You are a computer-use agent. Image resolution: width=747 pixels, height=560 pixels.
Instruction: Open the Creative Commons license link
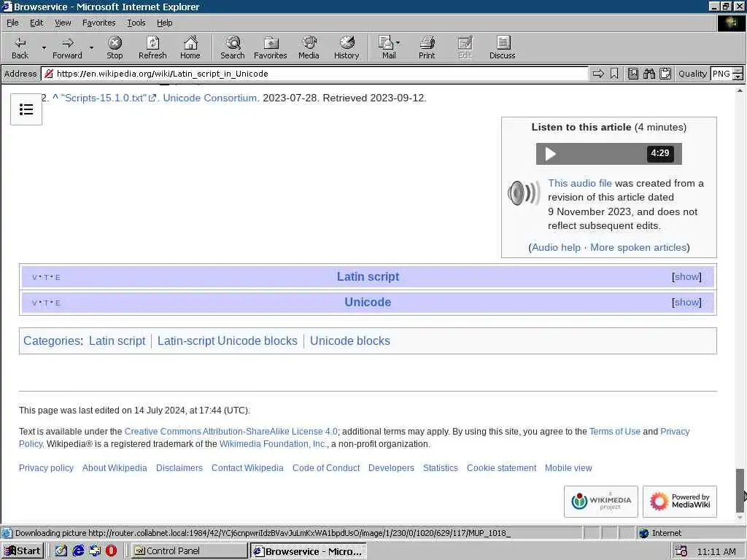231,432
